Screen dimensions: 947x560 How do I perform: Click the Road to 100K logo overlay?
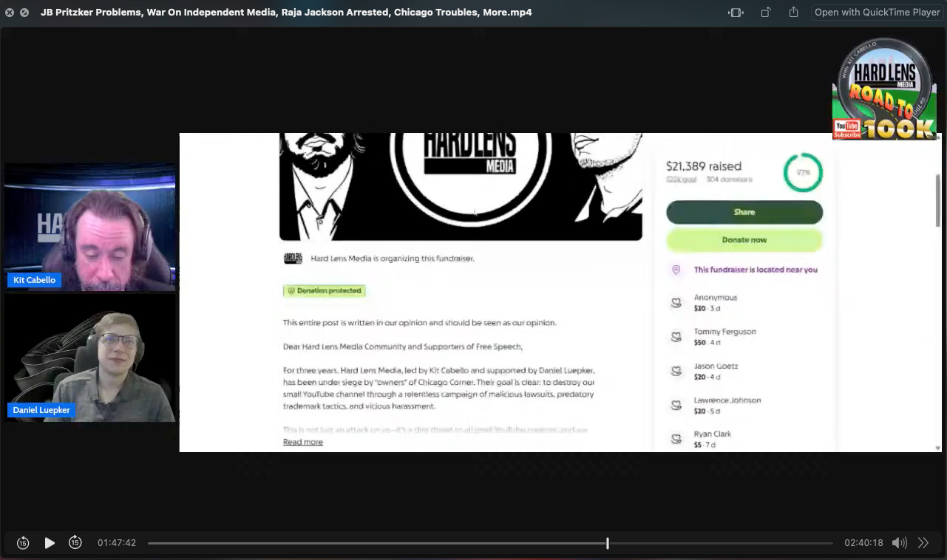(885, 89)
